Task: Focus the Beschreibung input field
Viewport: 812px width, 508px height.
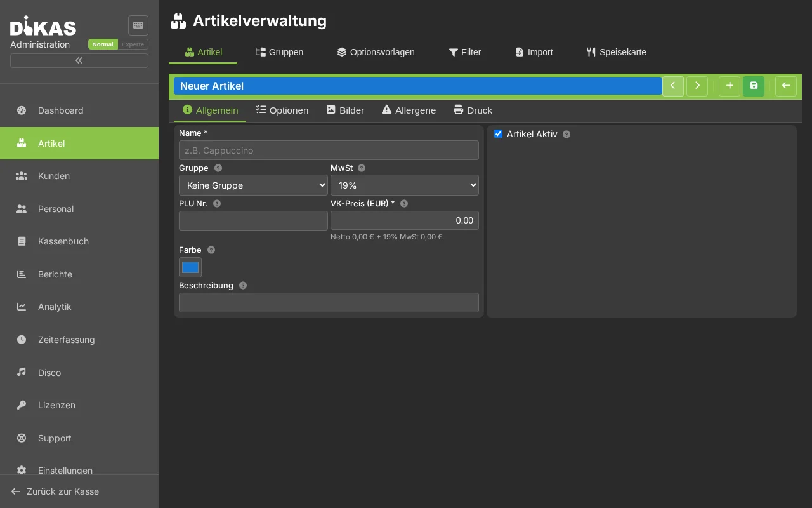Action: pos(329,303)
